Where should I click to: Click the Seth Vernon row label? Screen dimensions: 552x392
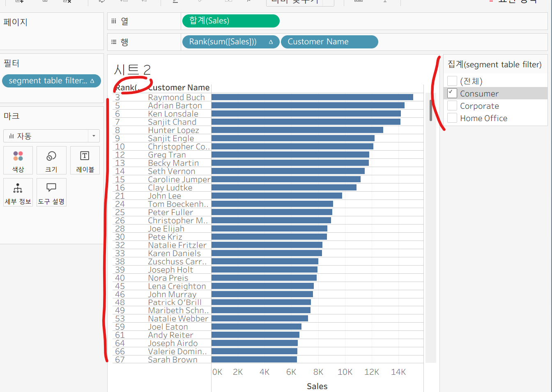(172, 171)
